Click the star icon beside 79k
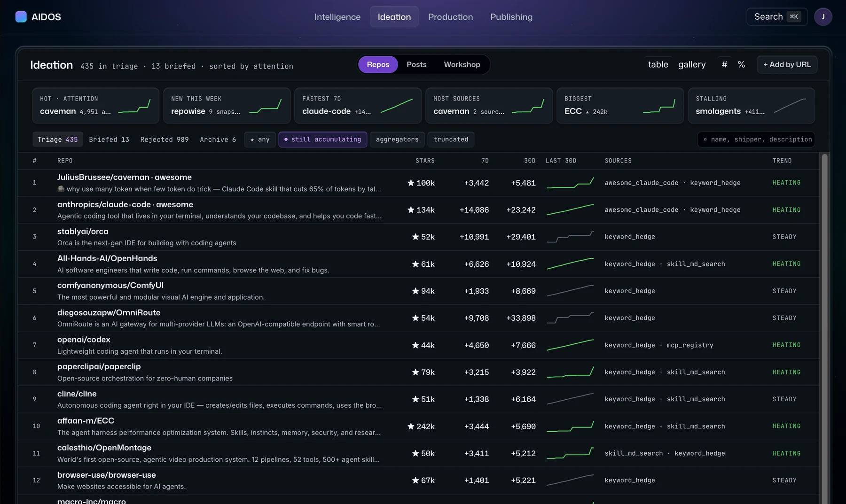The image size is (846, 504). point(415,372)
